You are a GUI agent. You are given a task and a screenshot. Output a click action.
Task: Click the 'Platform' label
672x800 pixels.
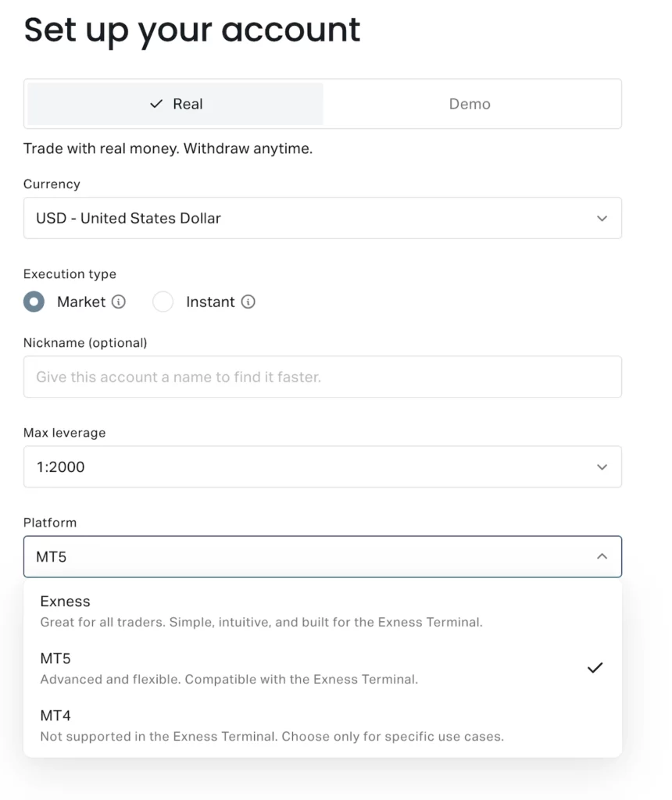(x=50, y=523)
